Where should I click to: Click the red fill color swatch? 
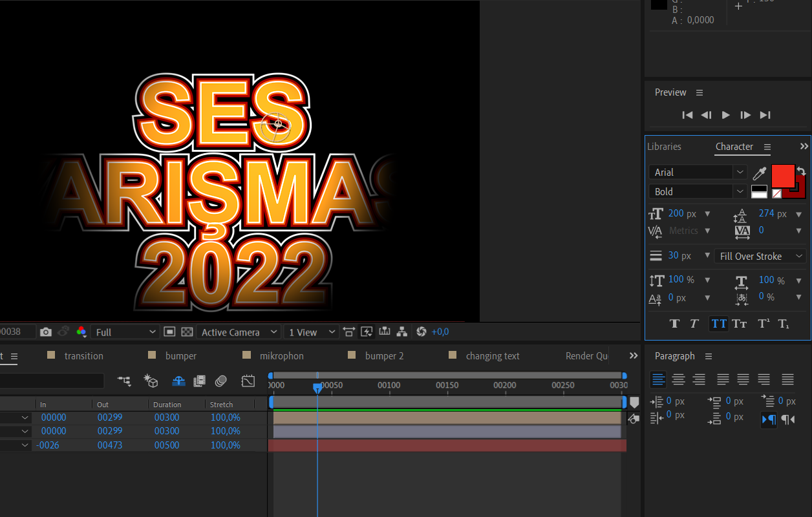pyautogui.click(x=782, y=175)
